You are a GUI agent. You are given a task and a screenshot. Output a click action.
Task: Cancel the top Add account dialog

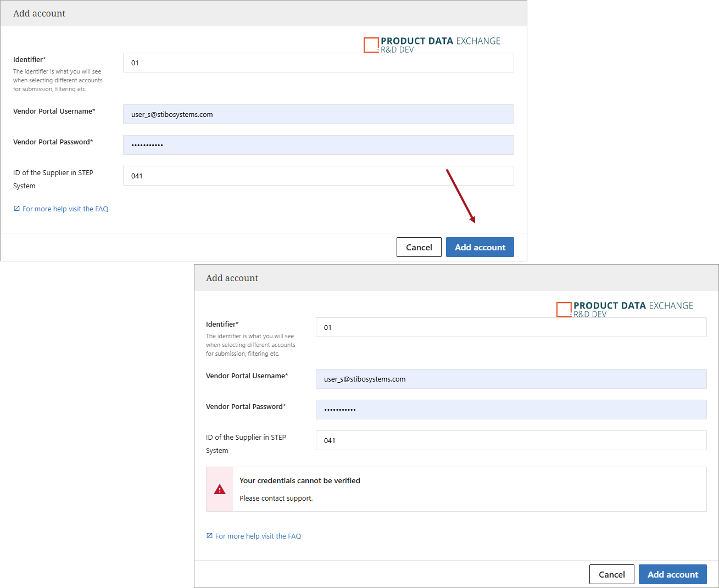[x=419, y=247]
